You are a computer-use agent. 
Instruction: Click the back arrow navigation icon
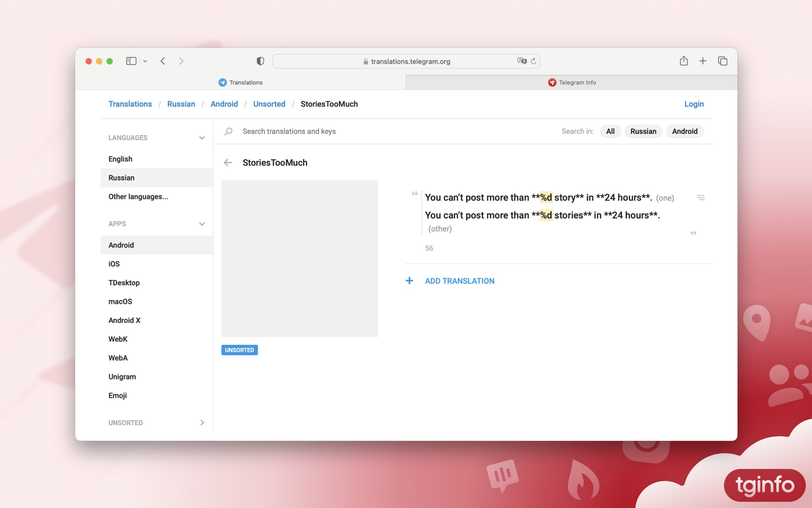tap(228, 162)
